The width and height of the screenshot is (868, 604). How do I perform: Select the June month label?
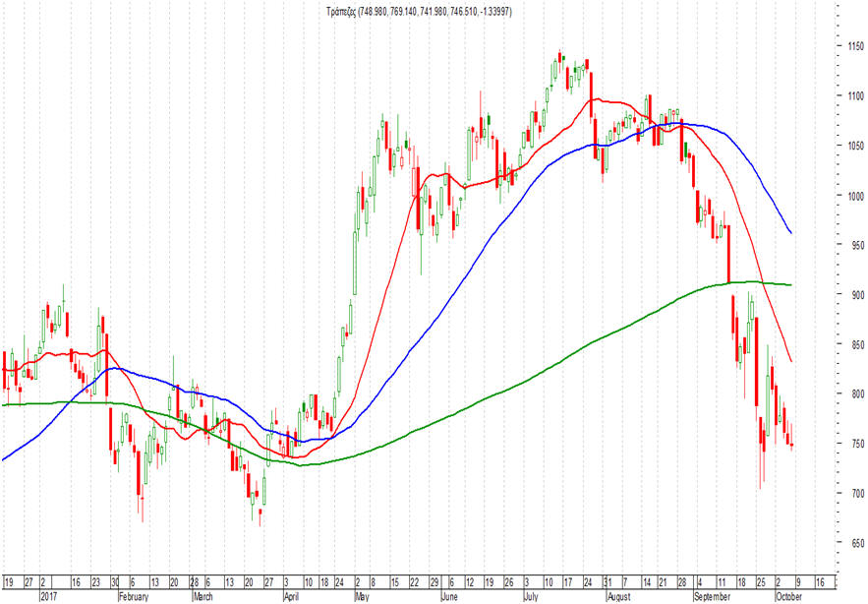point(450,597)
